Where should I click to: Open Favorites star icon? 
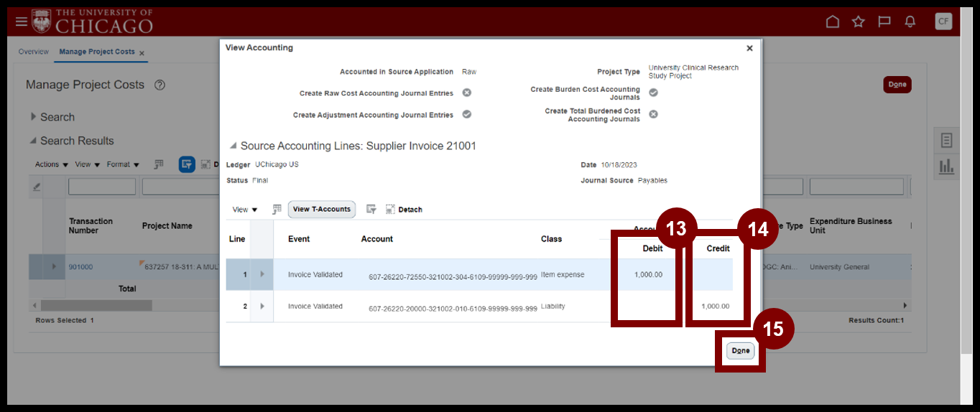coord(858,22)
